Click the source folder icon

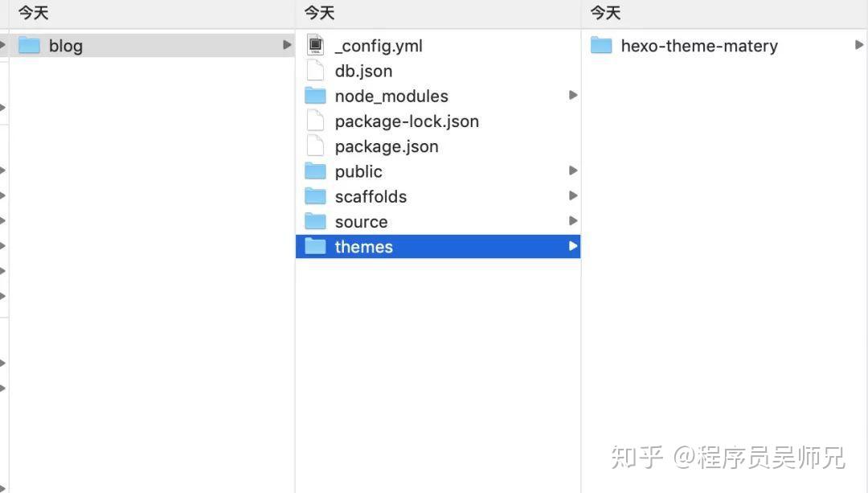point(315,222)
